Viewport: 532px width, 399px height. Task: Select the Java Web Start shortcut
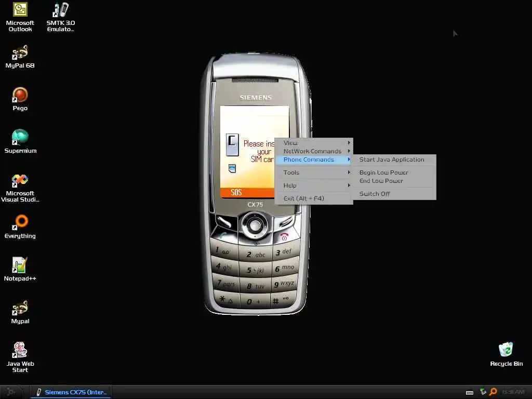tap(20, 357)
